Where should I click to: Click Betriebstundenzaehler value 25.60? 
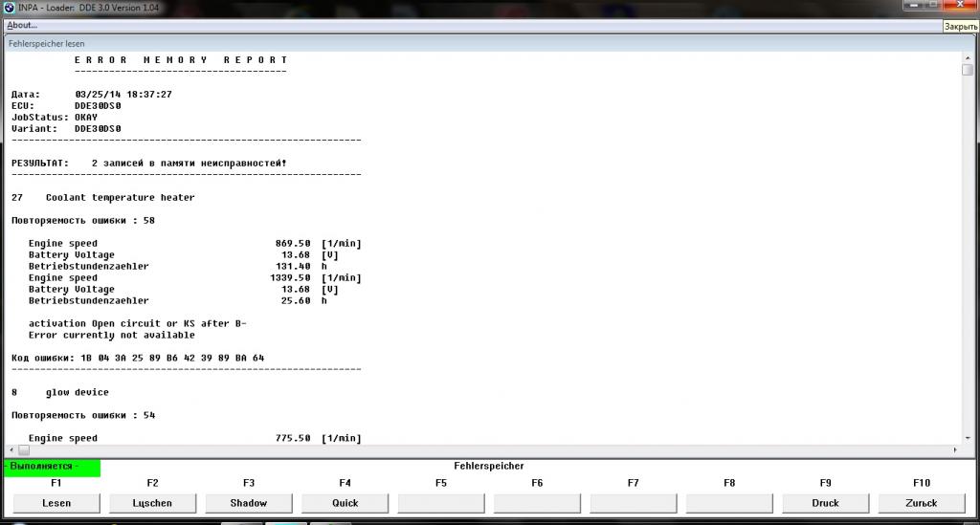pyautogui.click(x=296, y=300)
